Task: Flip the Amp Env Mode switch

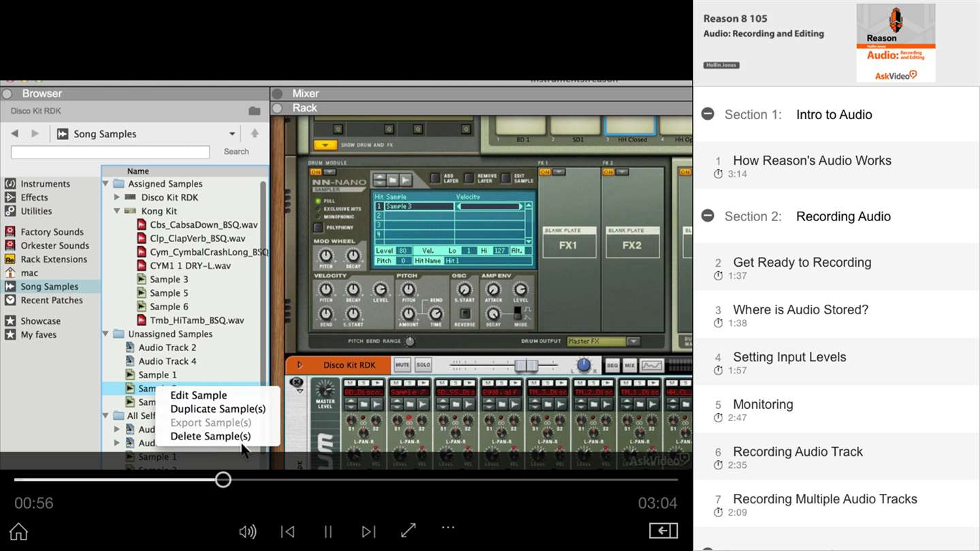Action: click(519, 314)
